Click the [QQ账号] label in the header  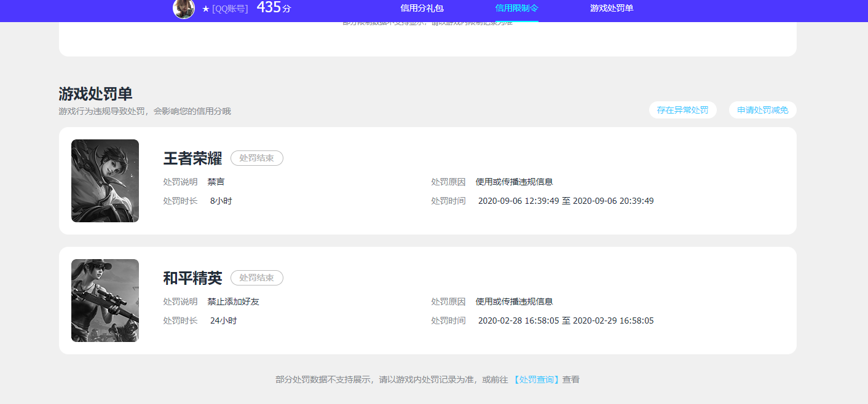pos(230,9)
